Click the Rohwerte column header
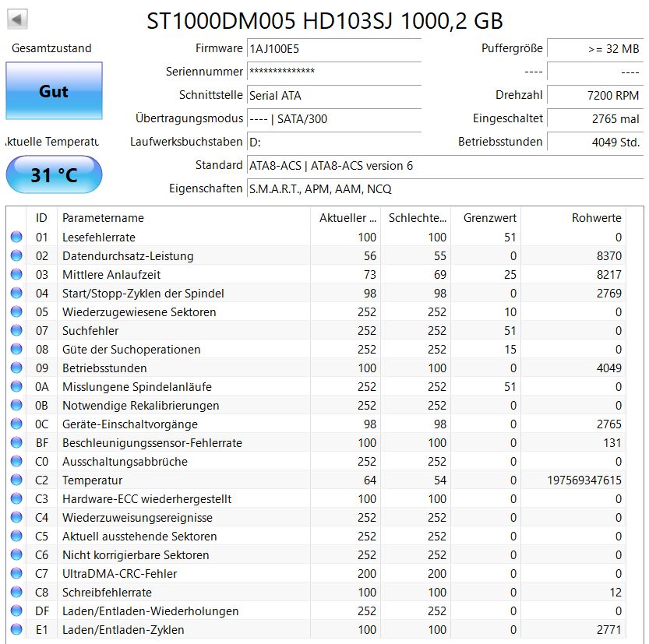649x644 pixels. (x=573, y=218)
